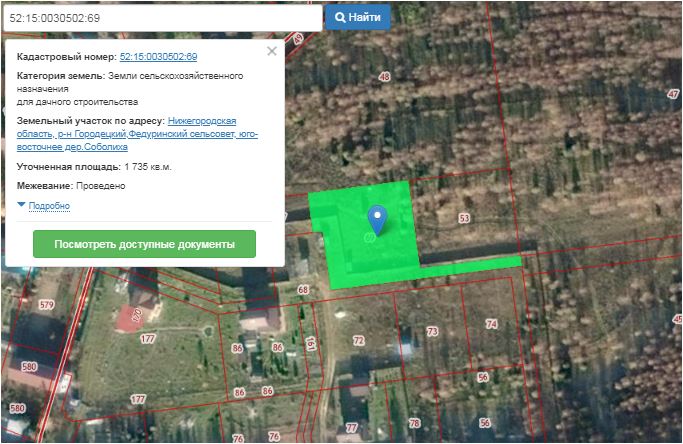
Task: Click the Найти search button
Action: click(x=357, y=18)
